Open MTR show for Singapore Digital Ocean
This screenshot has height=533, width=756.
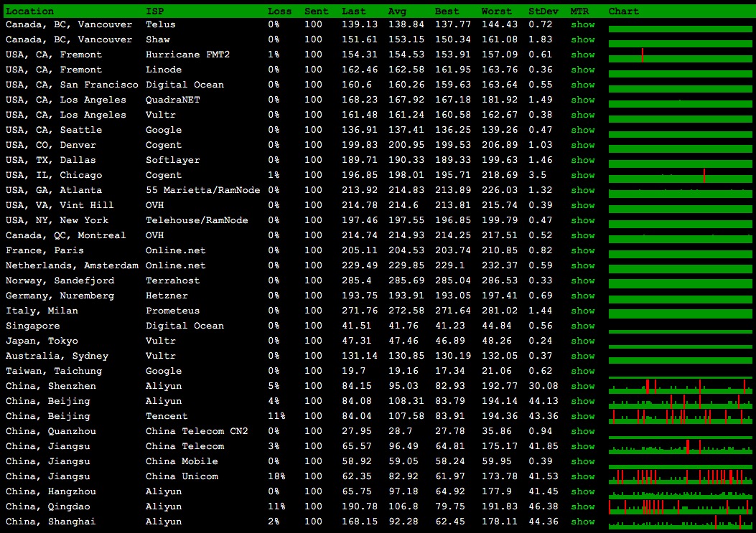coord(582,326)
